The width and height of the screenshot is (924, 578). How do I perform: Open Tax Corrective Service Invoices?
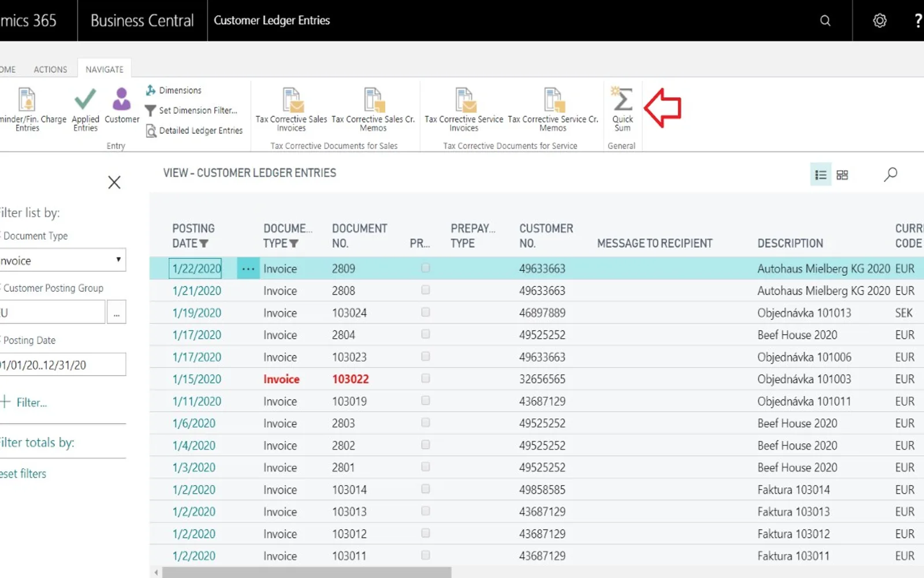coord(464,110)
